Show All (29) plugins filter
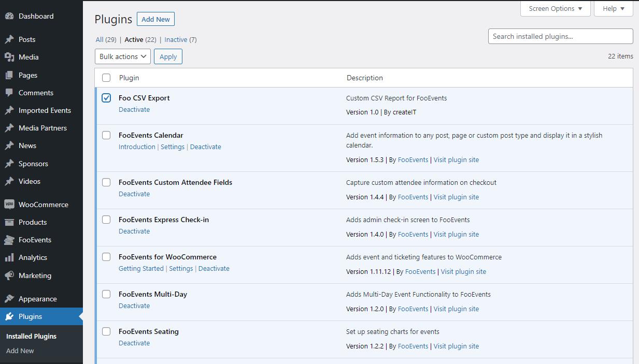Image resolution: width=639 pixels, height=364 pixels. [x=106, y=39]
